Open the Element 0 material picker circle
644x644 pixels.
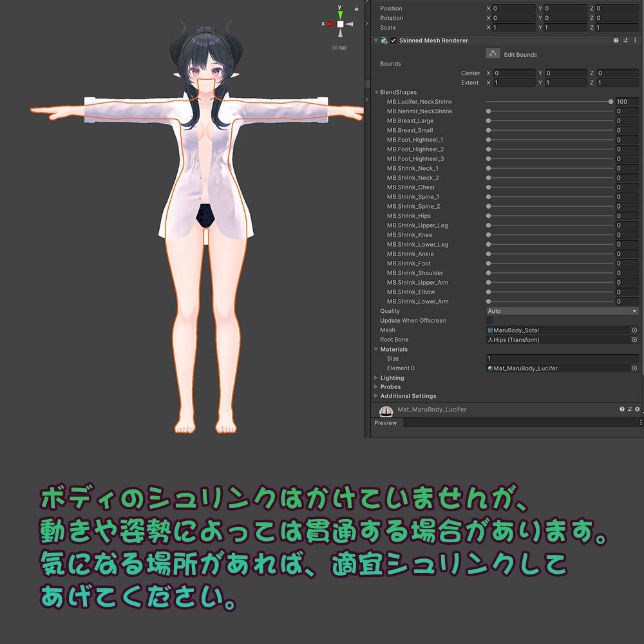(634, 368)
